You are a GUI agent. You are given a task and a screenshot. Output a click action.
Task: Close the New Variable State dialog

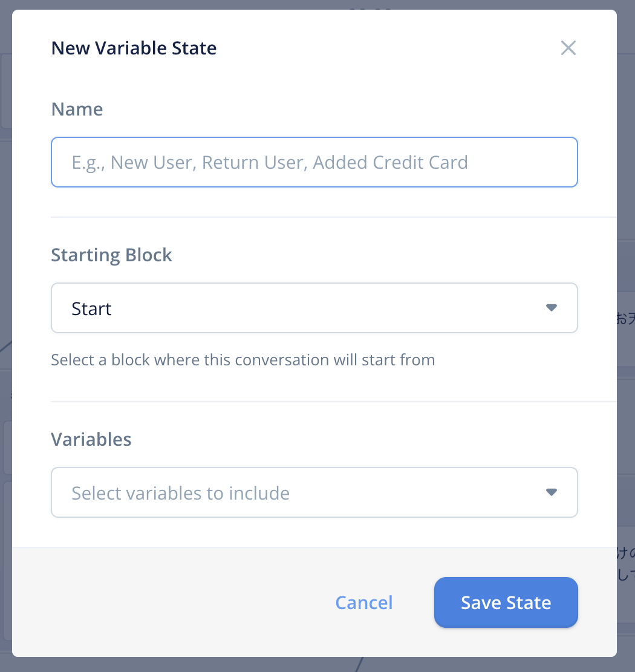[568, 48]
